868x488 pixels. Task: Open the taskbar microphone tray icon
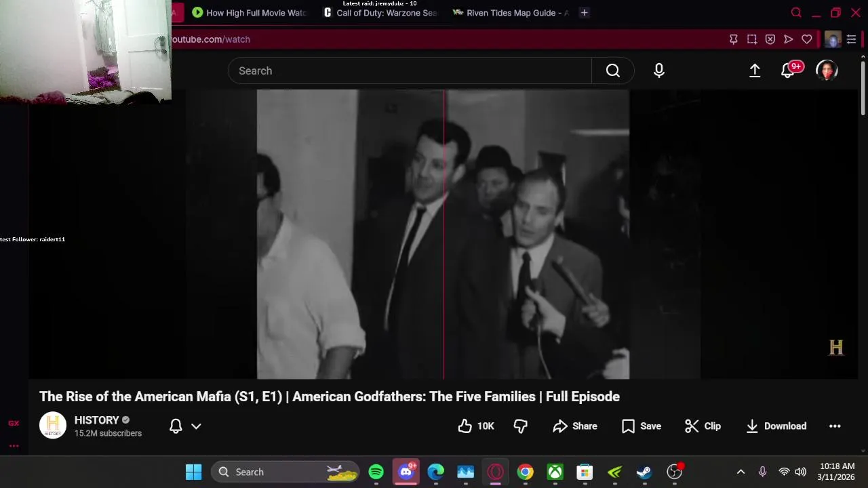point(762,472)
